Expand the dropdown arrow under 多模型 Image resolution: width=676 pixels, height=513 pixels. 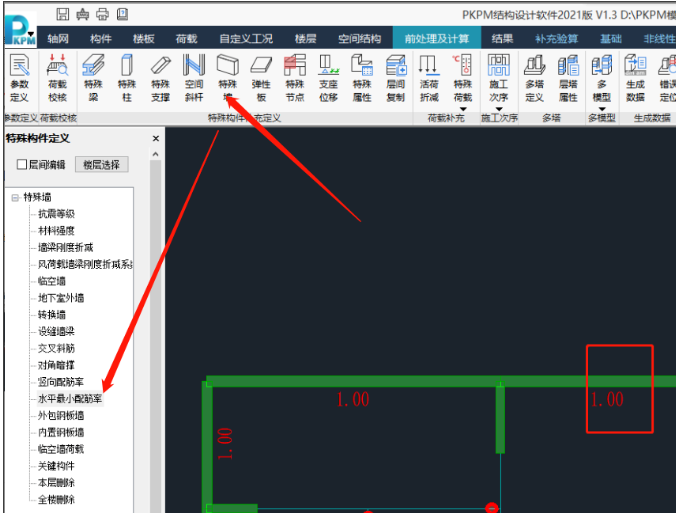point(602,109)
